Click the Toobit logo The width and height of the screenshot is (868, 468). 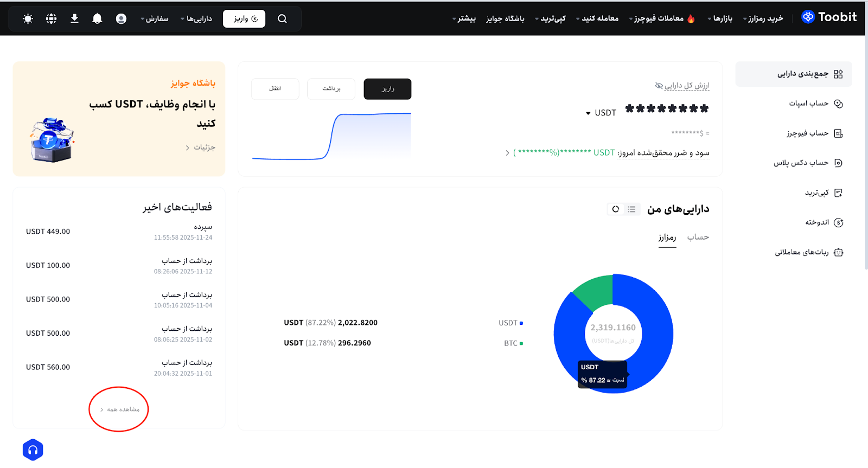click(829, 17)
